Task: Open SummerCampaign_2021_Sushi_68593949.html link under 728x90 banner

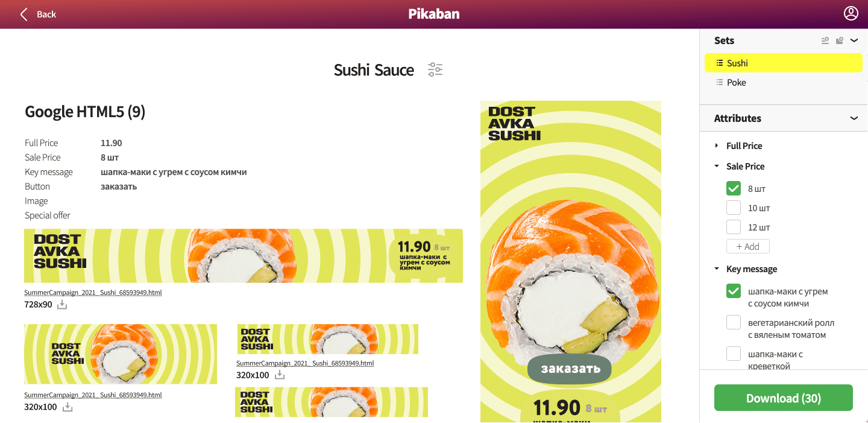Action: [93, 292]
